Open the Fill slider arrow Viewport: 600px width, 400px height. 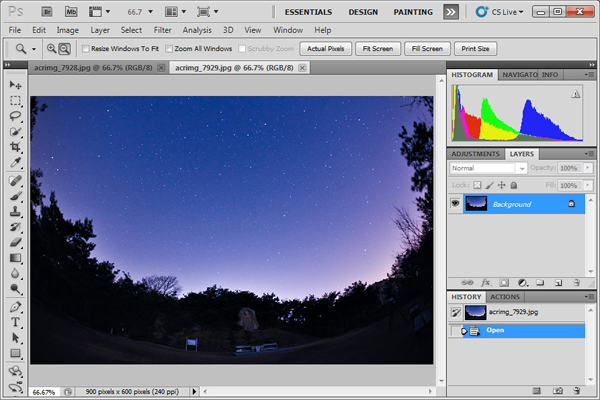coord(588,185)
